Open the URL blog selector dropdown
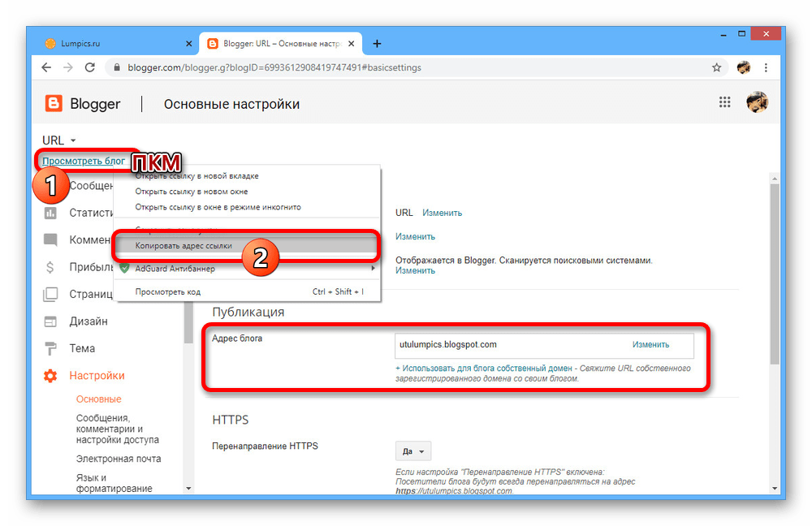 (59, 140)
